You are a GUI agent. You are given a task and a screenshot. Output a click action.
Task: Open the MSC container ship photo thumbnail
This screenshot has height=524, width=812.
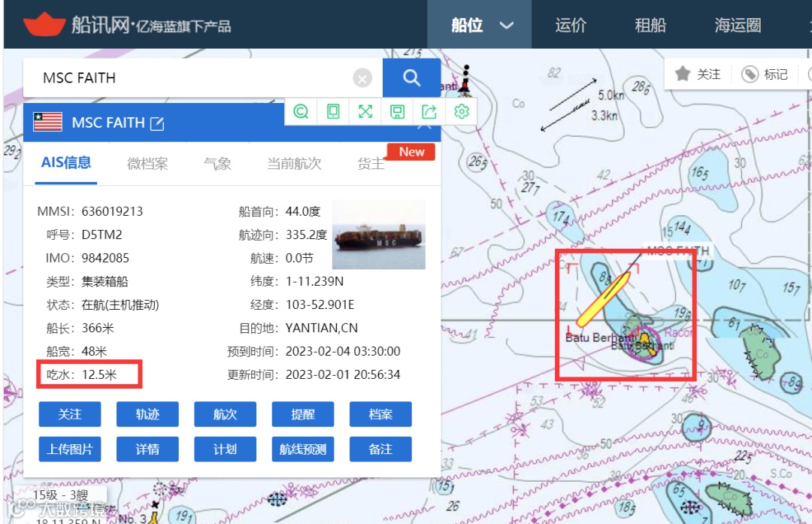[378, 235]
